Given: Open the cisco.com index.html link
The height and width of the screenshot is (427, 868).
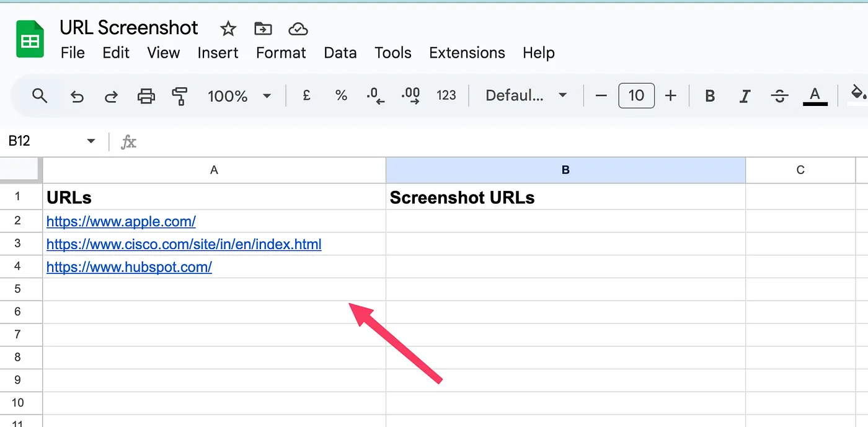Looking at the screenshot, I should point(184,244).
